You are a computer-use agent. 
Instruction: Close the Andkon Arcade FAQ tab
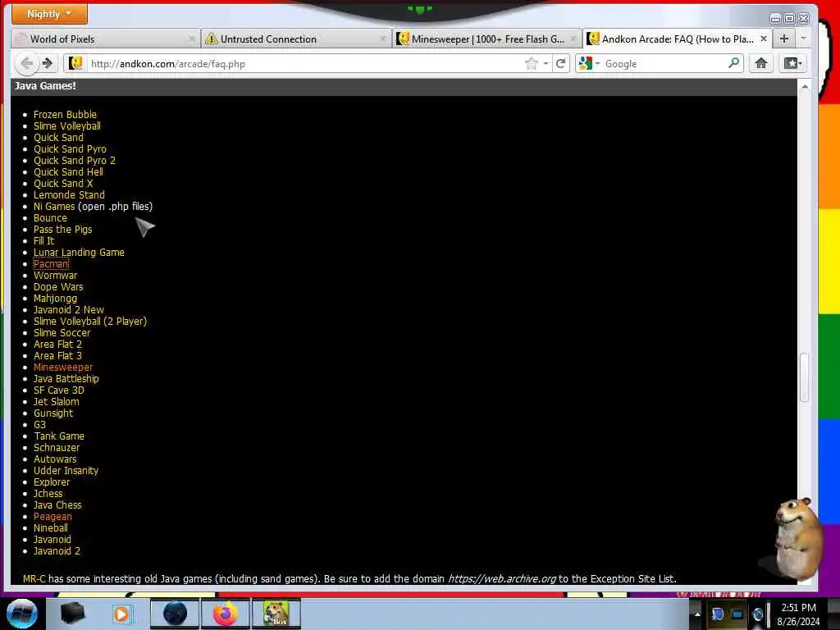click(x=764, y=39)
